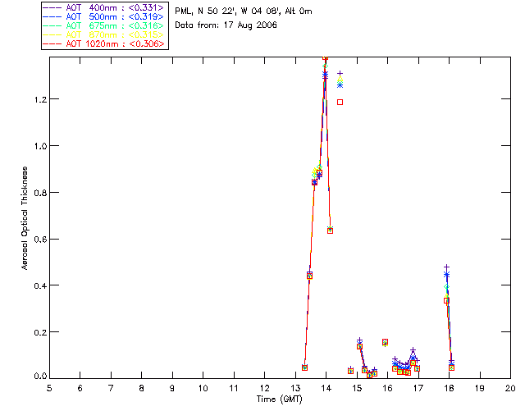Click the x-axis tick label '7'

click(111, 389)
